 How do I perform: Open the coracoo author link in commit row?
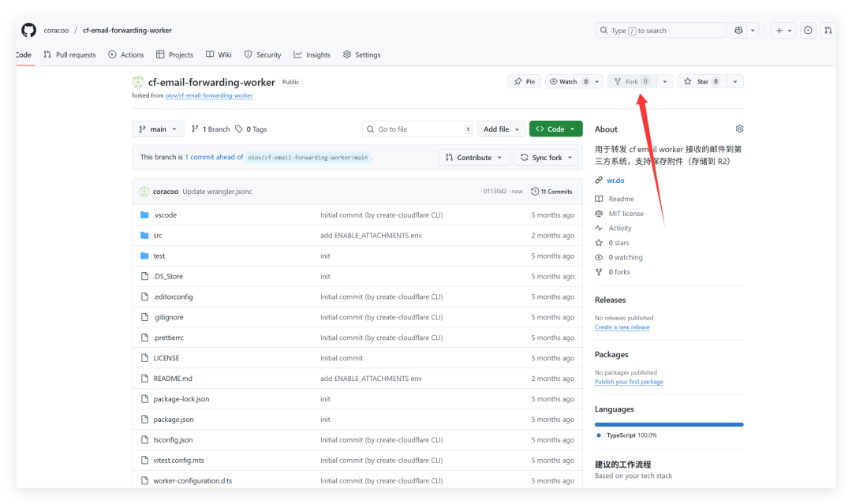coord(166,192)
